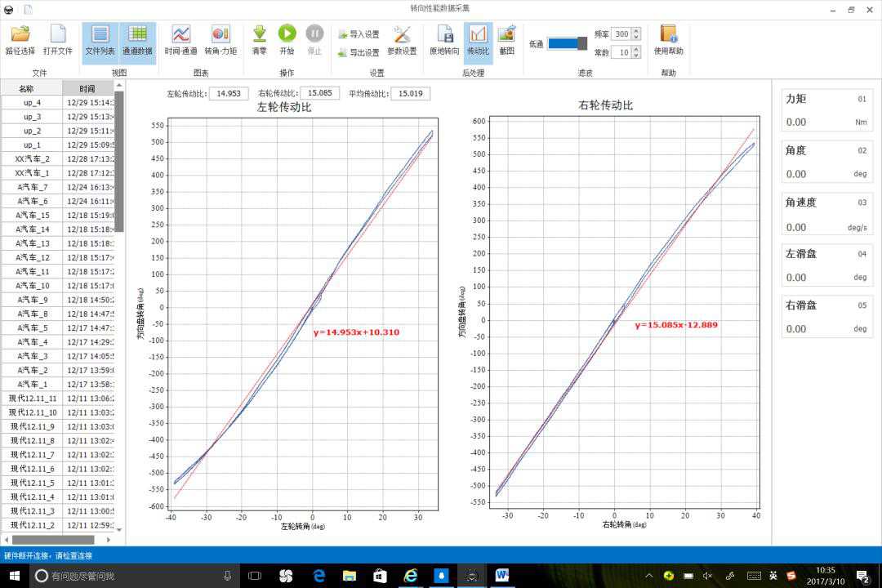Toggle the 通道数据 view

click(x=137, y=34)
